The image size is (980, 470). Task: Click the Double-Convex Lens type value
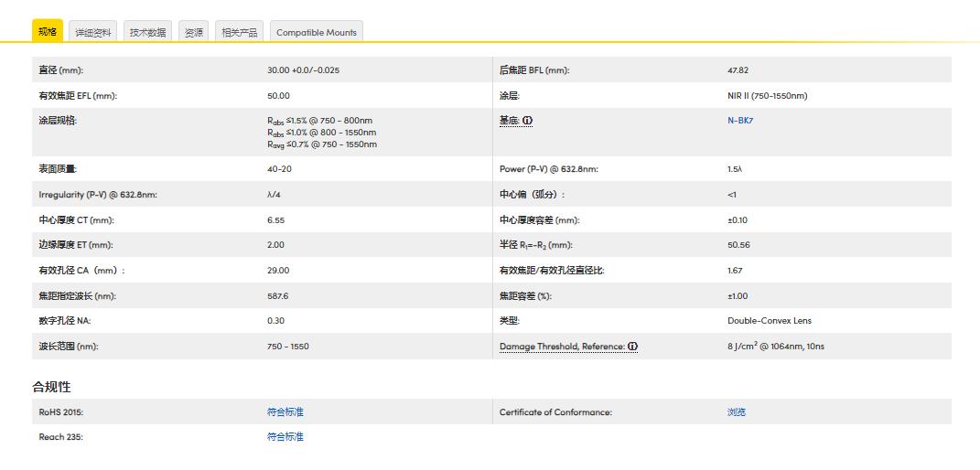[769, 321]
